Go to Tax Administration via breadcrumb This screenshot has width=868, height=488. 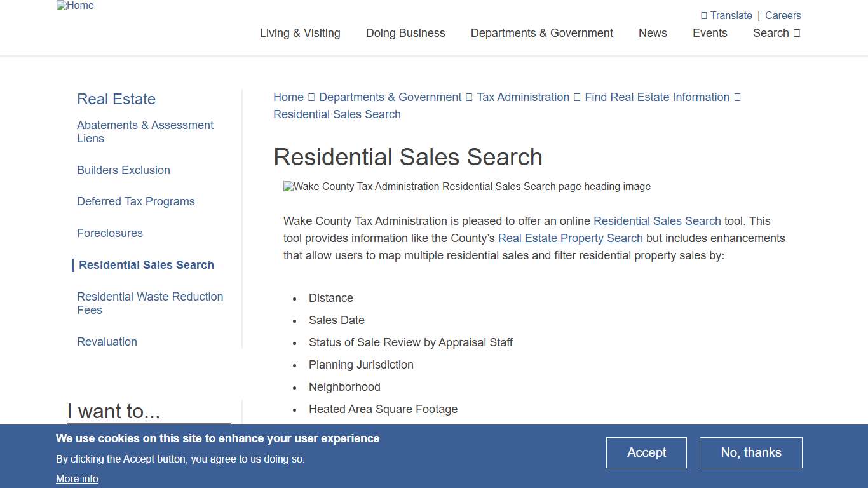522,97
